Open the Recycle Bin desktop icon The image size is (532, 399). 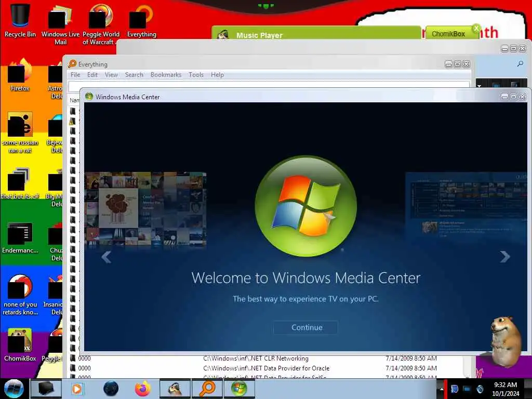20,20
